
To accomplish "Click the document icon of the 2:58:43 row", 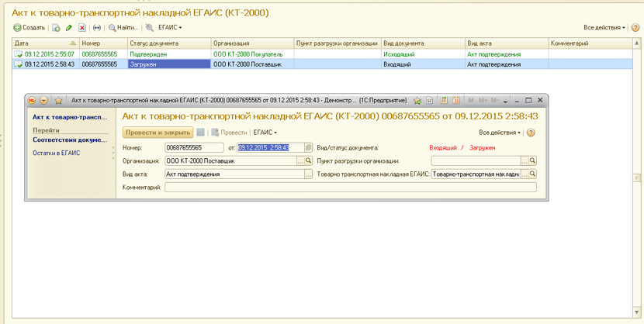I will click(19, 64).
